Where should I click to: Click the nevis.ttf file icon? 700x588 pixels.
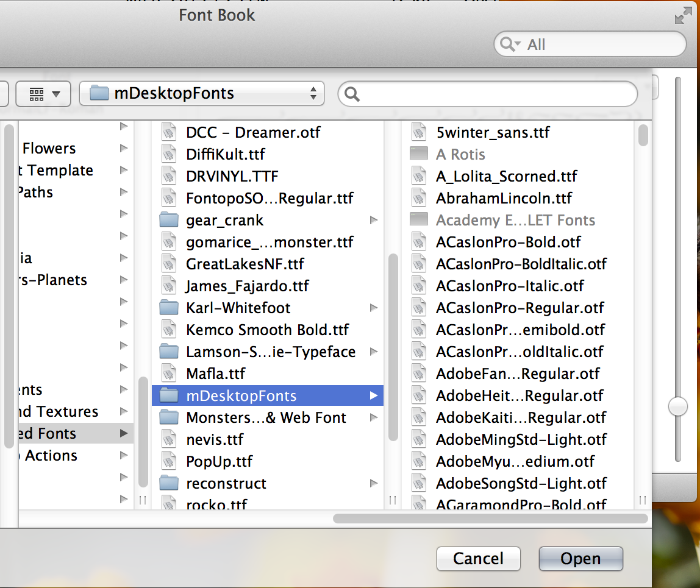[169, 439]
